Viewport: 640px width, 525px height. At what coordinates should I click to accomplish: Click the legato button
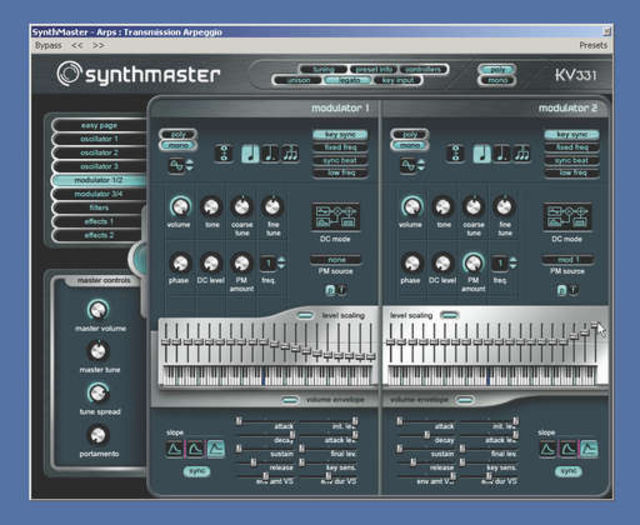pos(348,80)
